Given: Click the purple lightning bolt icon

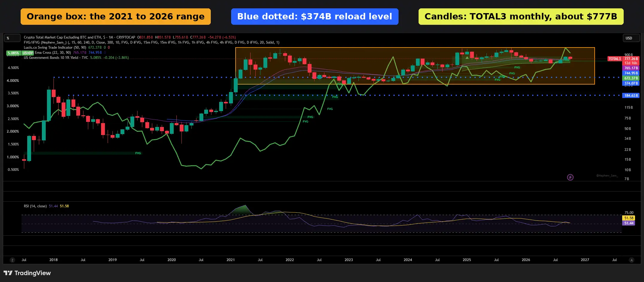Looking at the screenshot, I should (570, 177).
